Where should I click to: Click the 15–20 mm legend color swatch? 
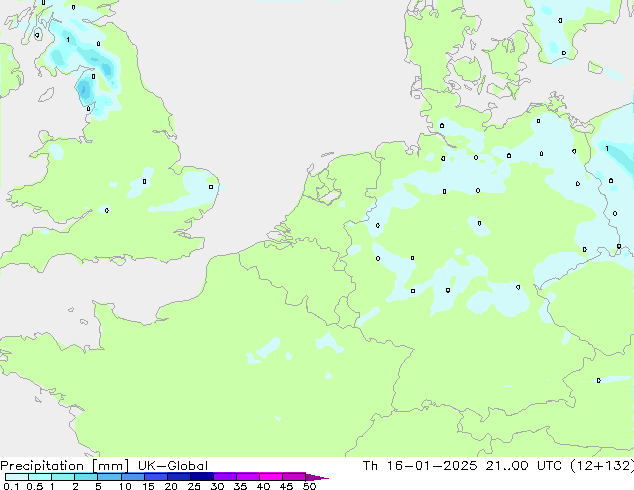pos(156,477)
